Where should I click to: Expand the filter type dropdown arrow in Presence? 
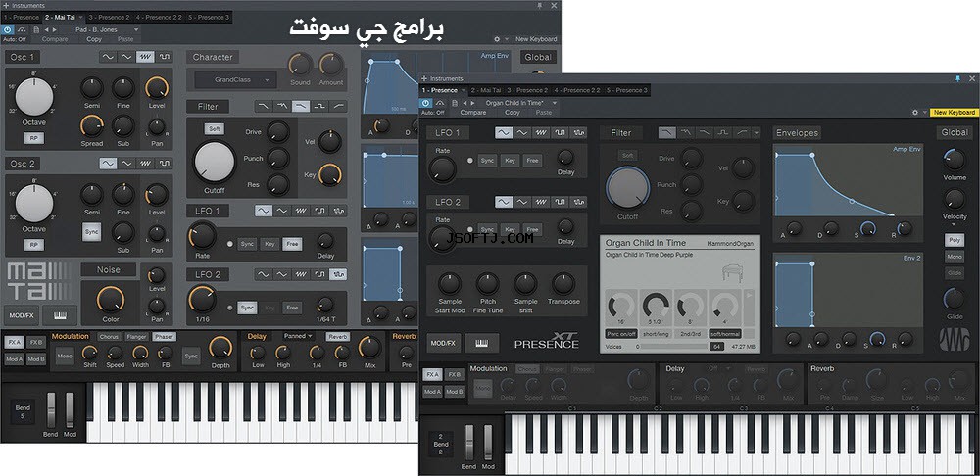[x=757, y=132]
